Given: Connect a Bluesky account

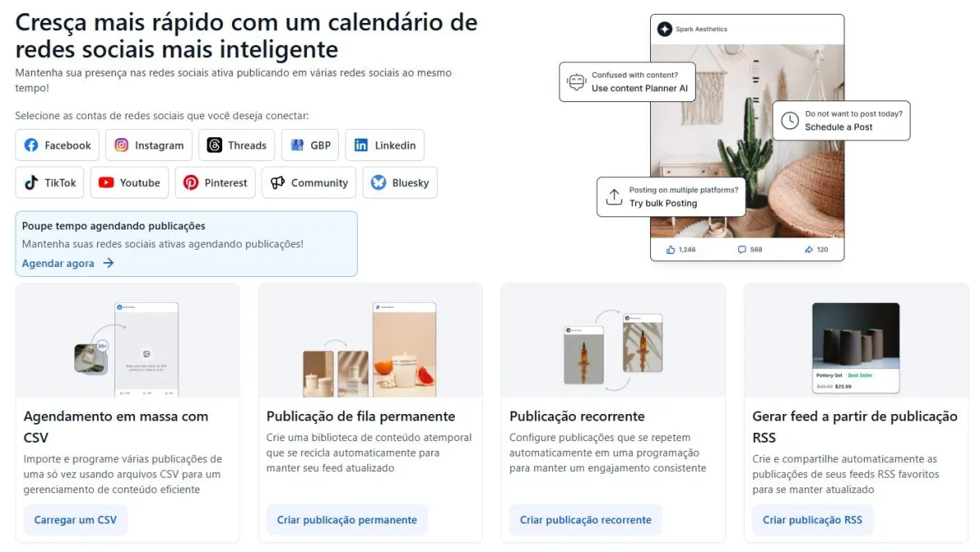Looking at the screenshot, I should point(400,183).
